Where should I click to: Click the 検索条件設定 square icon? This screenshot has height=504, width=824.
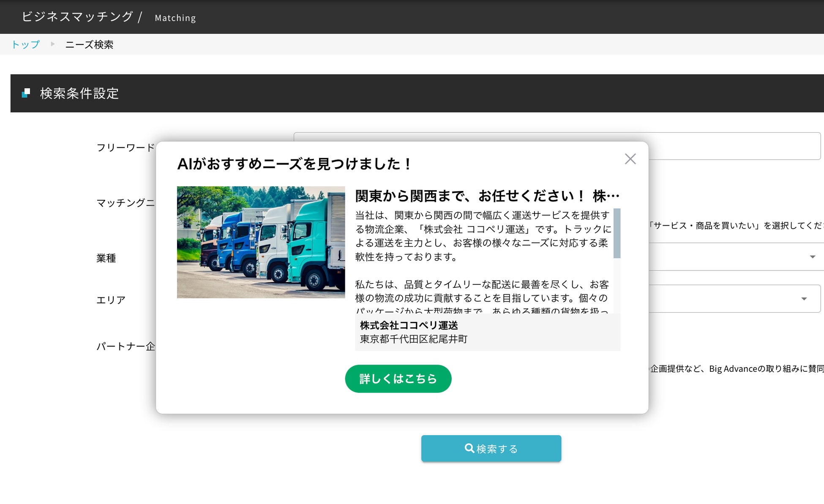click(26, 93)
